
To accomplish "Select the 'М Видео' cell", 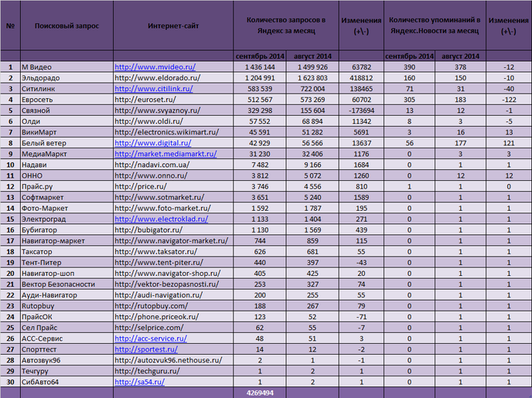I will pos(66,67).
